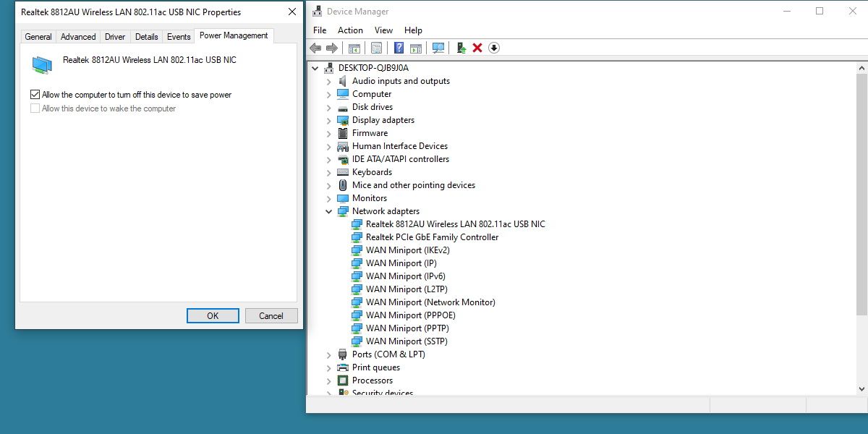The width and height of the screenshot is (868, 434).
Task: Click the Help toolbar icon with question mark
Action: (399, 48)
